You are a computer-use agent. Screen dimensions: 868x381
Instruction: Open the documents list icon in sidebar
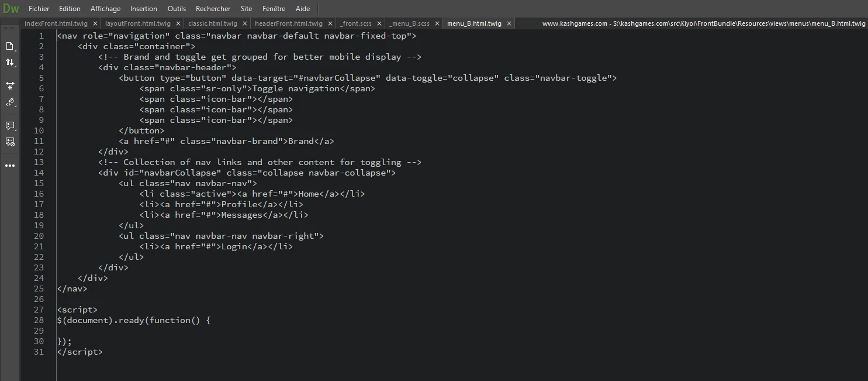(x=10, y=46)
